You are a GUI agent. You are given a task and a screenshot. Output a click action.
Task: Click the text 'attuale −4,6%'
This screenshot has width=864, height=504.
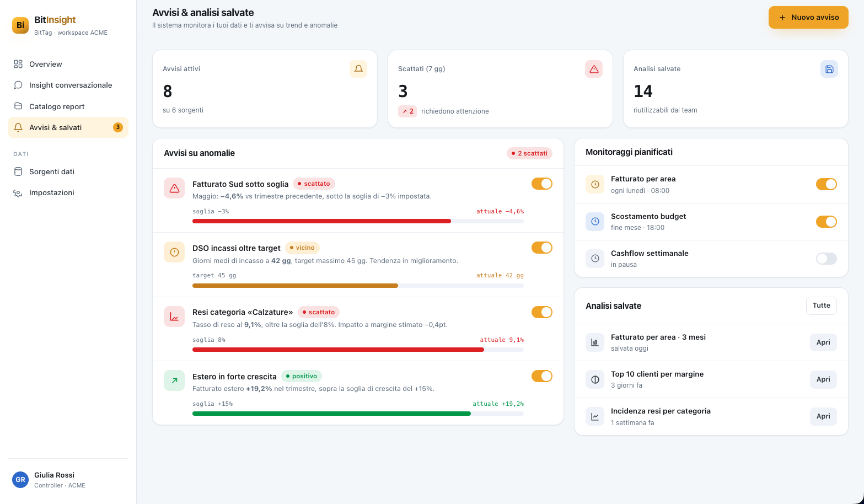tap(500, 211)
